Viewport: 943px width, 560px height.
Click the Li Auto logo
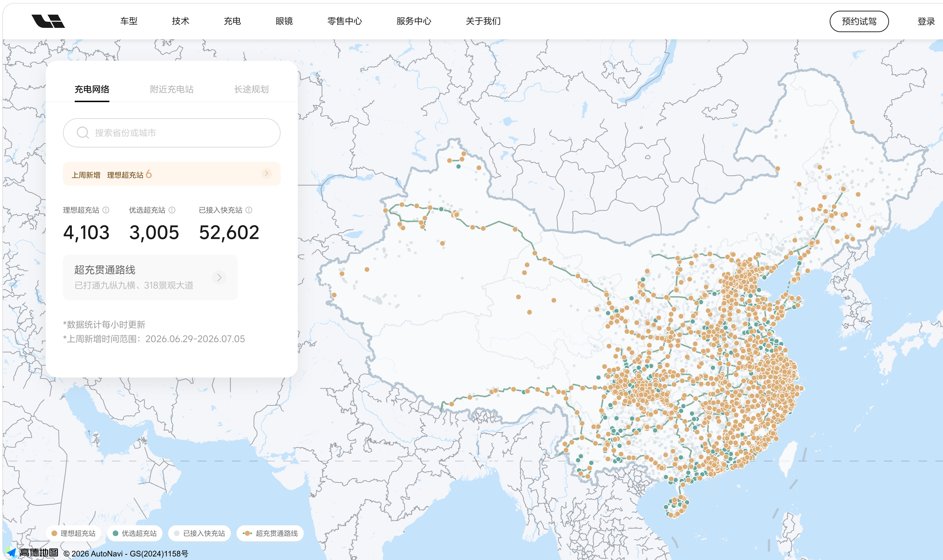point(48,21)
